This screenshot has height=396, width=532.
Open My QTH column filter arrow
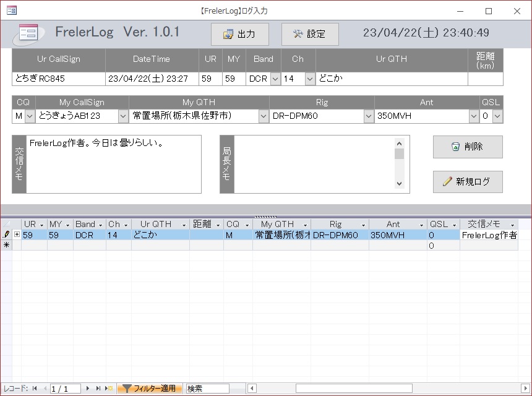coord(305,225)
